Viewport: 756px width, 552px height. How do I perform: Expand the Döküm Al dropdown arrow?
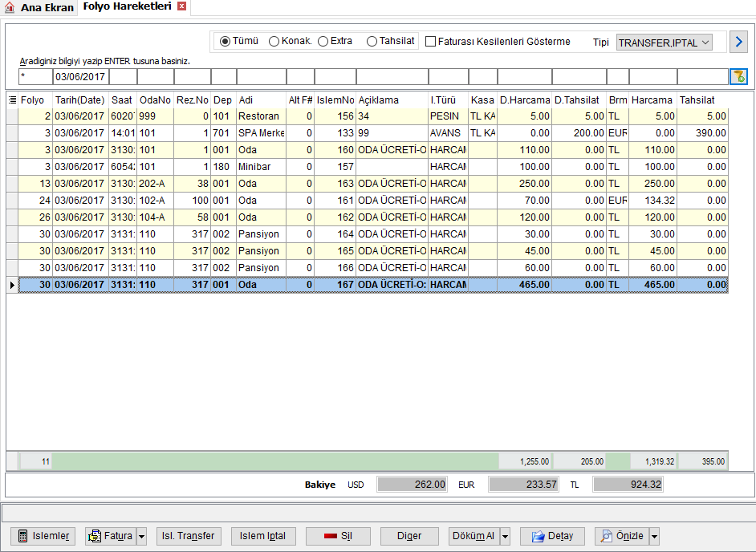click(506, 536)
